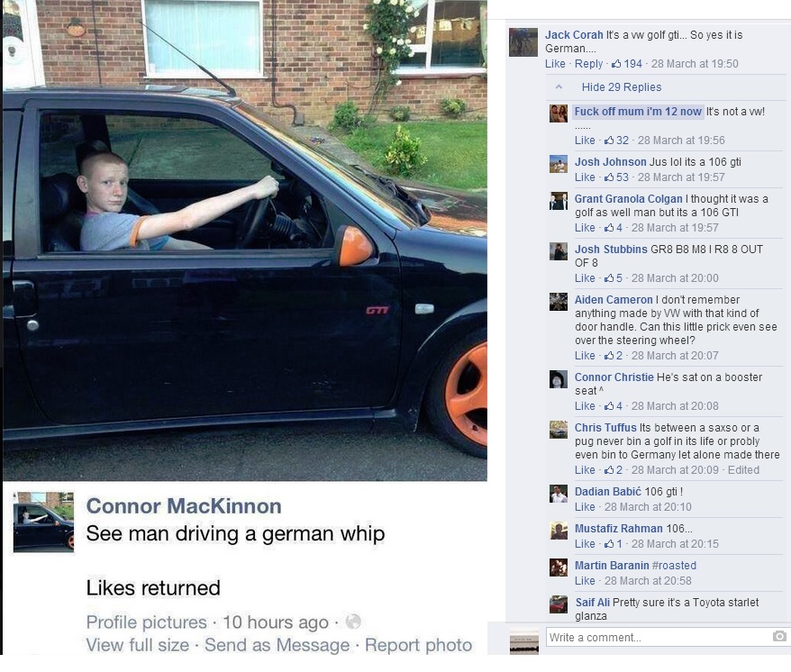Screen dimensions: 791x672
Task: Open Josh Johnson's profile picture avatar
Action: 558,164
